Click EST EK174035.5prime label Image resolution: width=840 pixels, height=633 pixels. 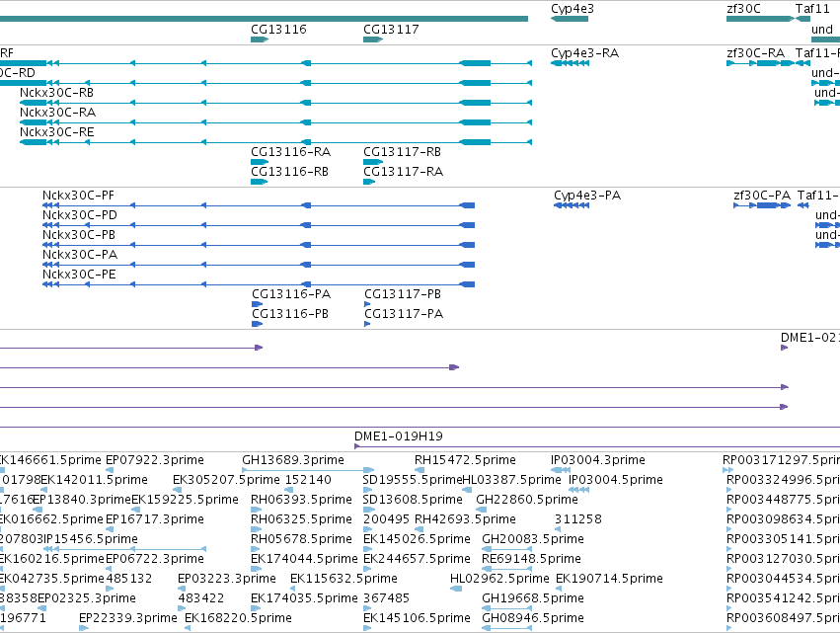click(304, 598)
